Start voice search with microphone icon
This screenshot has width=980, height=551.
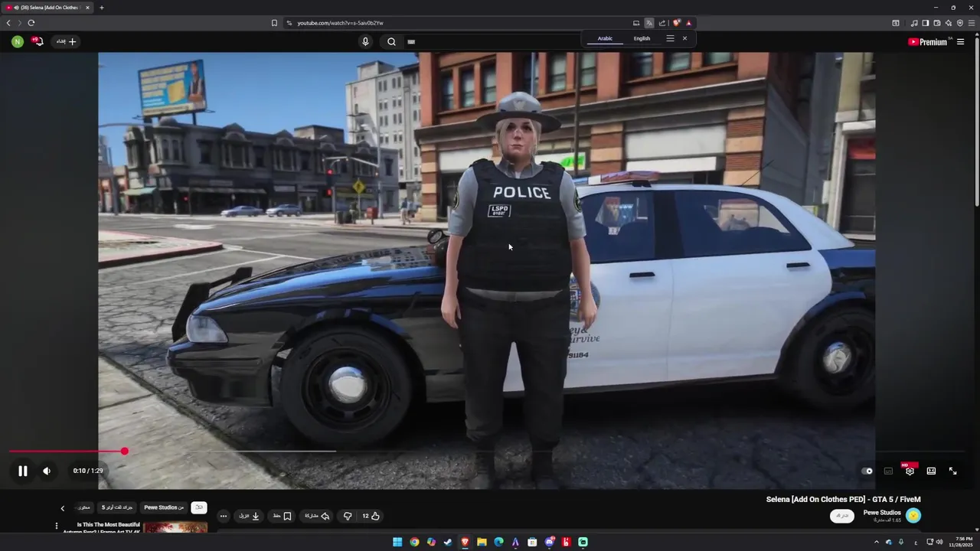click(365, 42)
